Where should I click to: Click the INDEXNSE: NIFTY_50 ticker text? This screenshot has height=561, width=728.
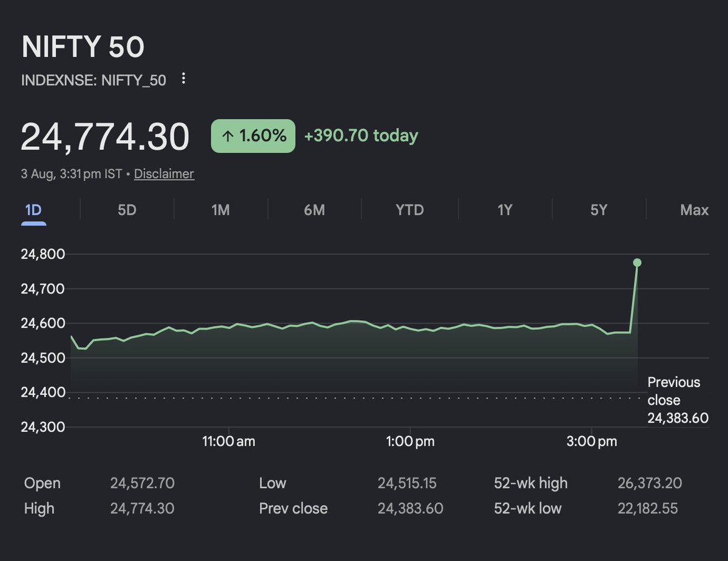93,80
